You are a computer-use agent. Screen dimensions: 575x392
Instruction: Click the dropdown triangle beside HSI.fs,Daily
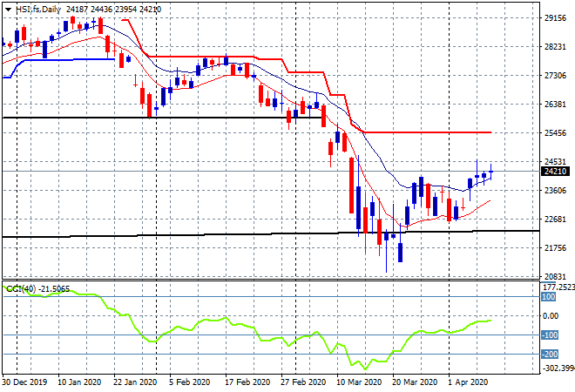pyautogui.click(x=8, y=10)
